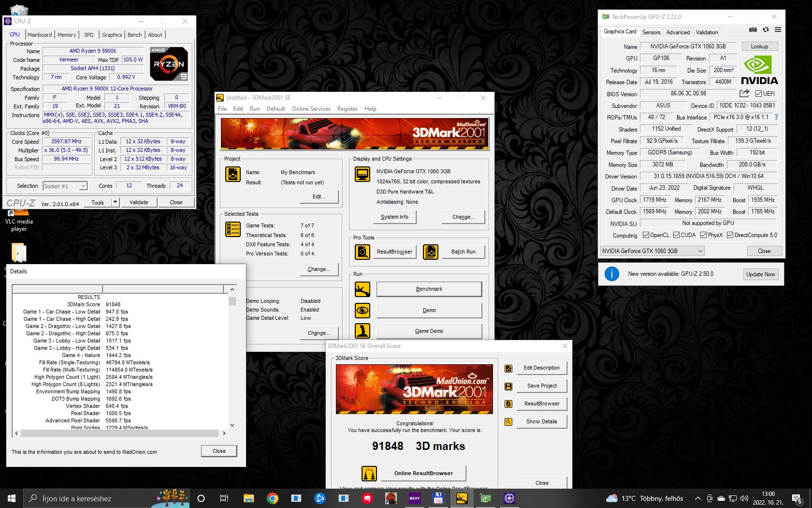Screen dimensions: 812x508
Task: Open the notification center icon
Action: (x=797, y=498)
